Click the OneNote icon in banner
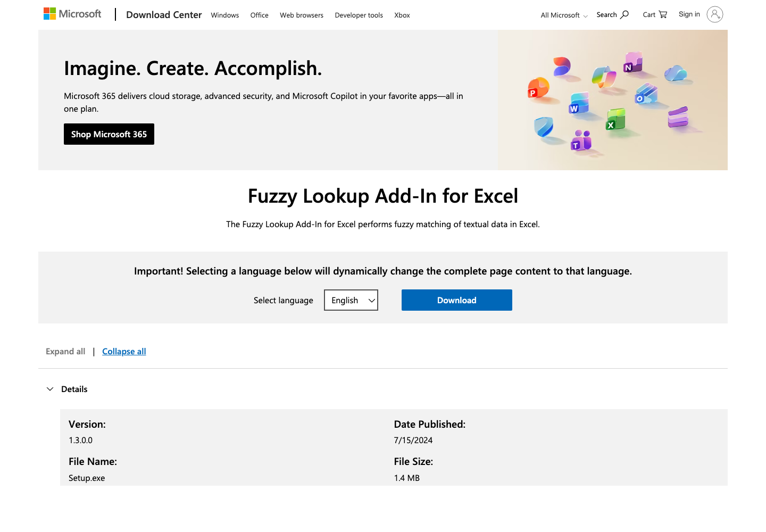This screenshot has width=766, height=532. click(x=633, y=62)
